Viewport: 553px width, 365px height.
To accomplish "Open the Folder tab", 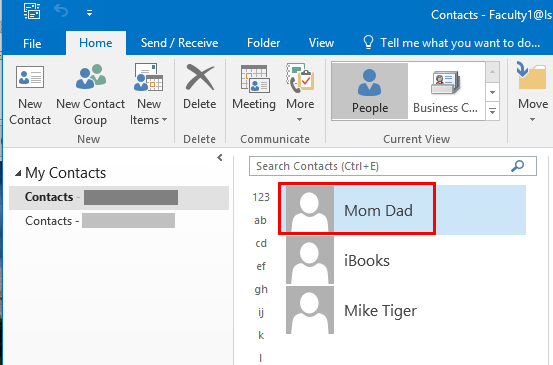I will click(263, 43).
